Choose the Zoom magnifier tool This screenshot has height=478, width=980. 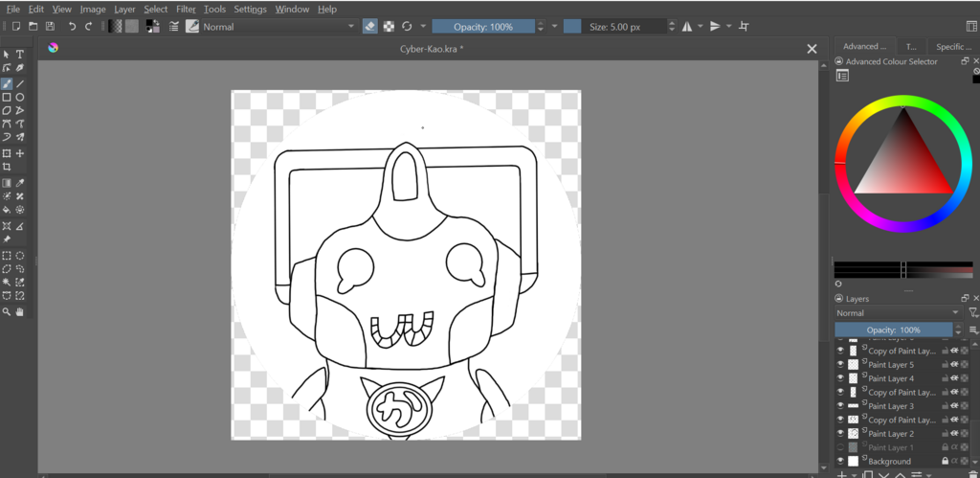(x=7, y=311)
